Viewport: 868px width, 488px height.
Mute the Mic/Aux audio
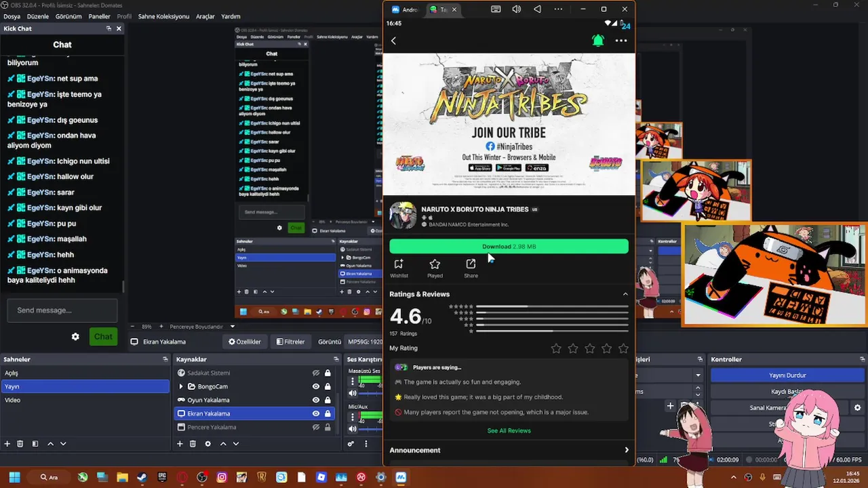point(352,428)
